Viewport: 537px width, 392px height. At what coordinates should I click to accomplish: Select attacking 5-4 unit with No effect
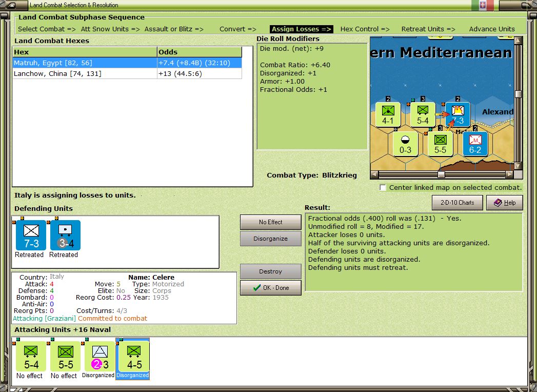(31, 357)
